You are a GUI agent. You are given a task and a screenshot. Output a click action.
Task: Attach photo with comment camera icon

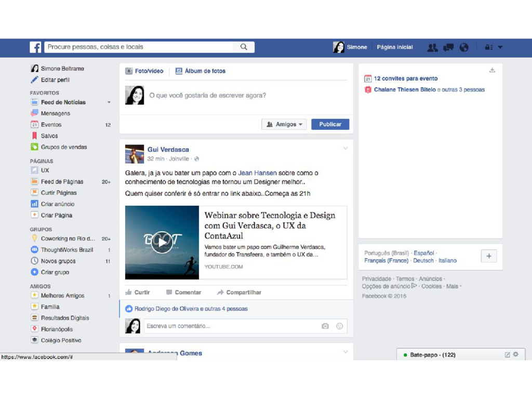(x=325, y=326)
